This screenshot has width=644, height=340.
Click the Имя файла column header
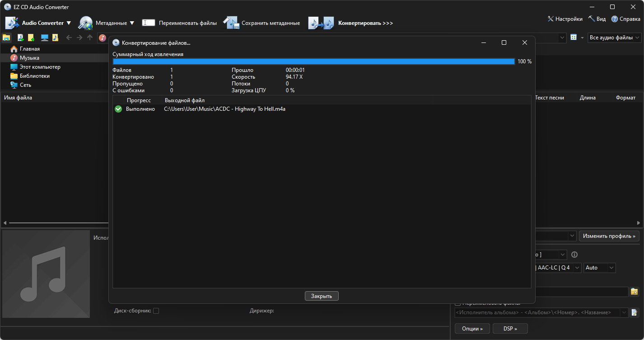(x=18, y=98)
